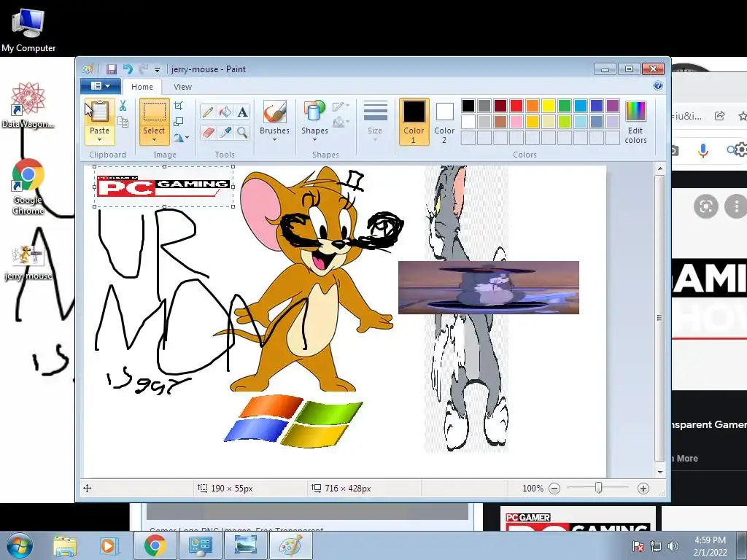Viewport: 747px width, 560px height.
Task: Open Customize Quick Access Toolbar arrow
Action: (x=158, y=69)
